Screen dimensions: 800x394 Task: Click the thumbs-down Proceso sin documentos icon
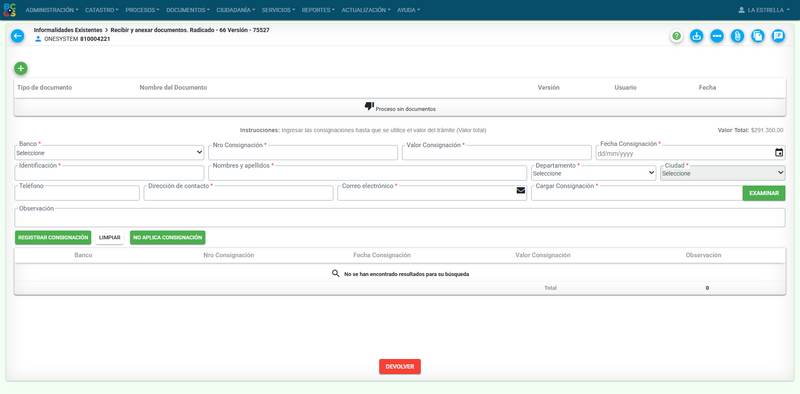click(369, 106)
